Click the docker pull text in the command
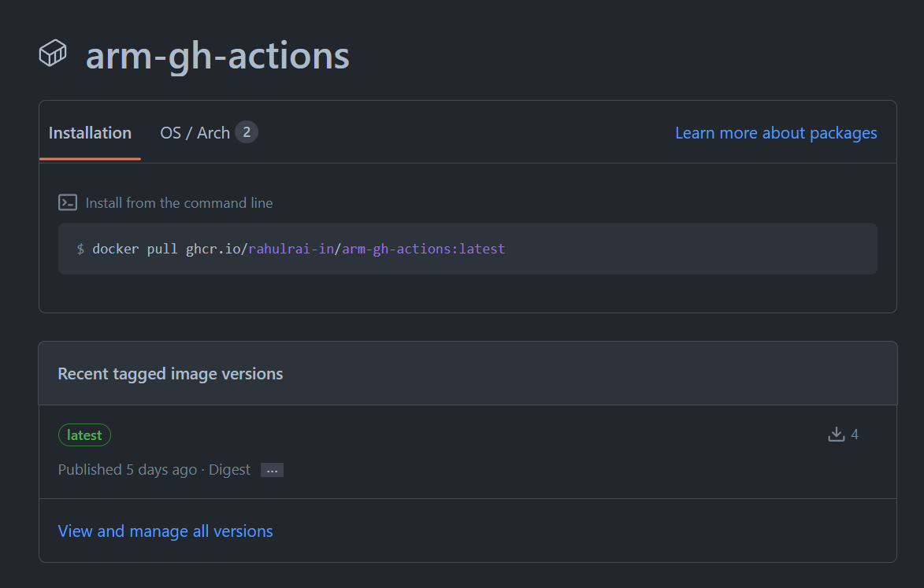Image resolution: width=924 pixels, height=588 pixels. (135, 249)
